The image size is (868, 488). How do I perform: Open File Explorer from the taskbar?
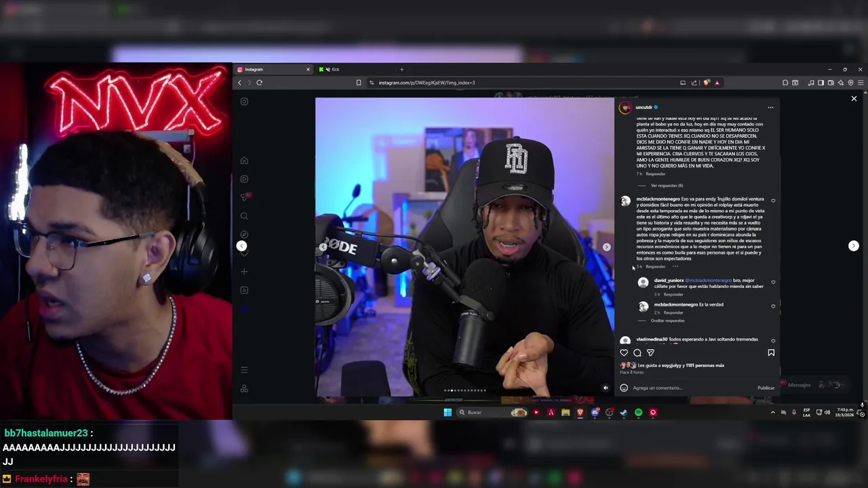[x=565, y=412]
